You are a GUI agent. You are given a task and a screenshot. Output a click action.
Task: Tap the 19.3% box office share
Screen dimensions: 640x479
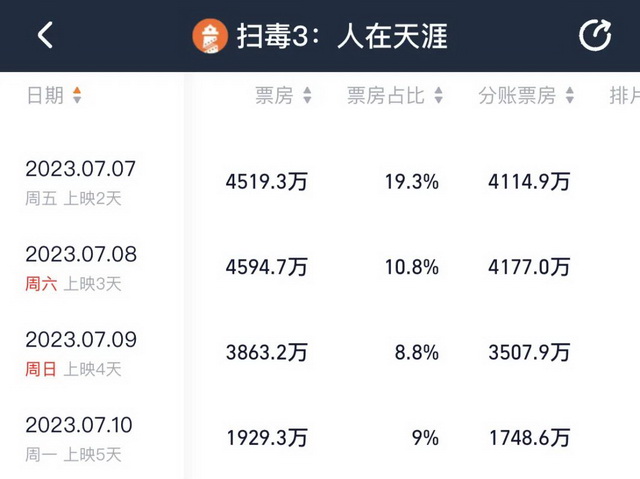tap(411, 182)
